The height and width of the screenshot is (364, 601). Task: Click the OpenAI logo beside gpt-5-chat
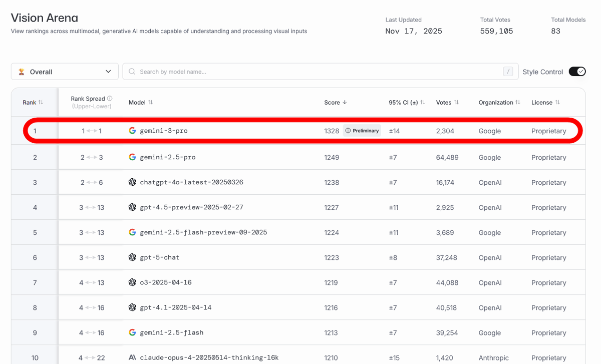click(x=132, y=257)
